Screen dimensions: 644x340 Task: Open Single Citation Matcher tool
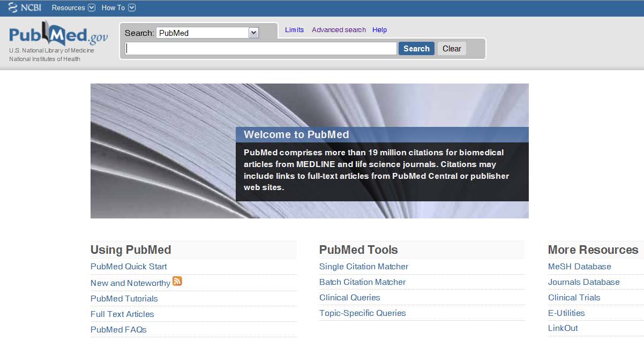click(364, 266)
